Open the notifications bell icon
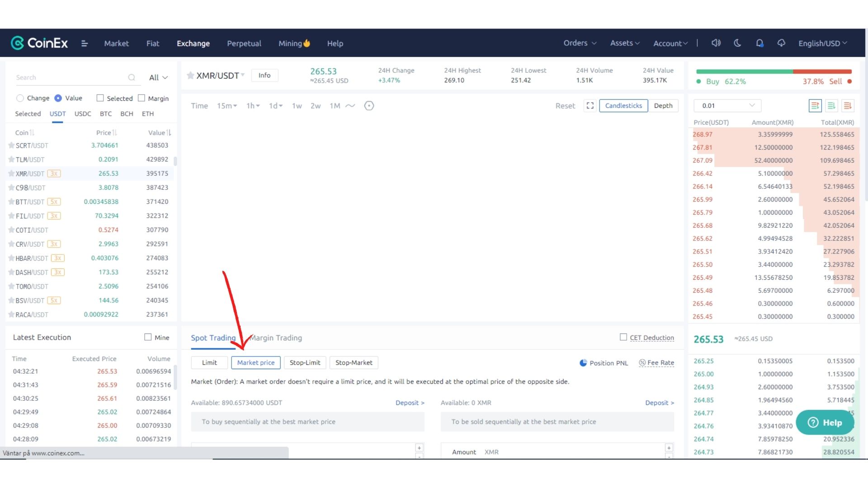868x488 pixels. [x=759, y=43]
